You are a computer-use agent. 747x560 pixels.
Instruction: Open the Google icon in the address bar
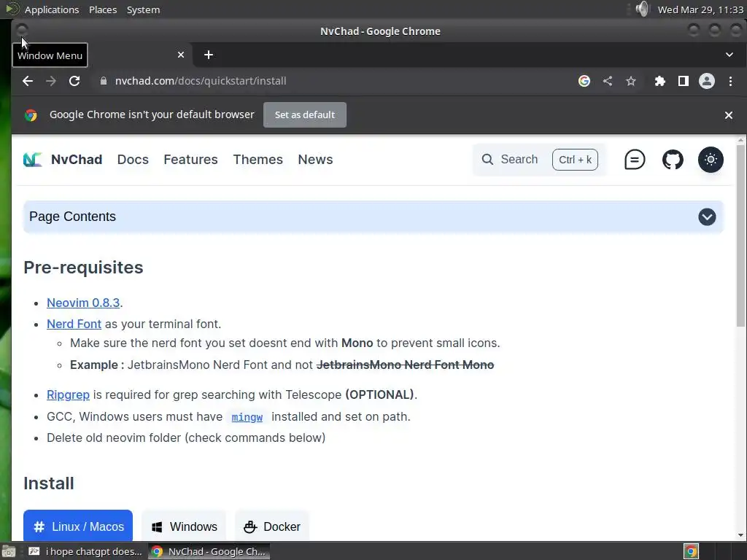coord(584,81)
